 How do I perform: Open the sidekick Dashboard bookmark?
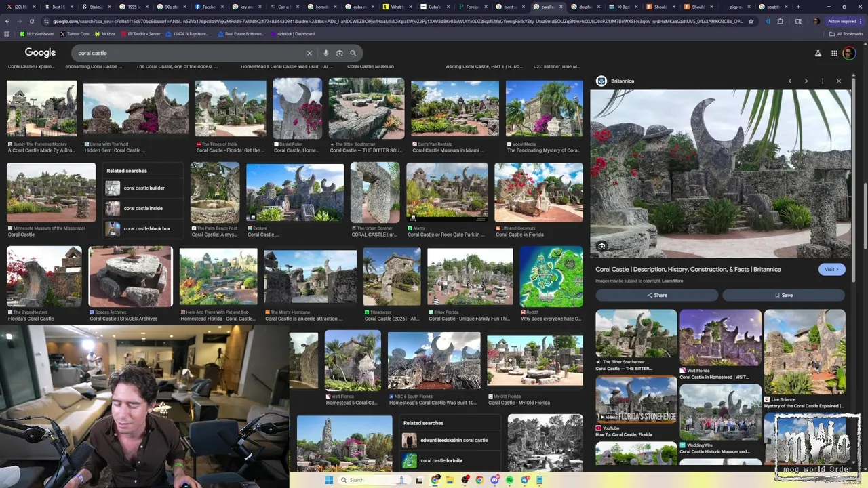(293, 34)
